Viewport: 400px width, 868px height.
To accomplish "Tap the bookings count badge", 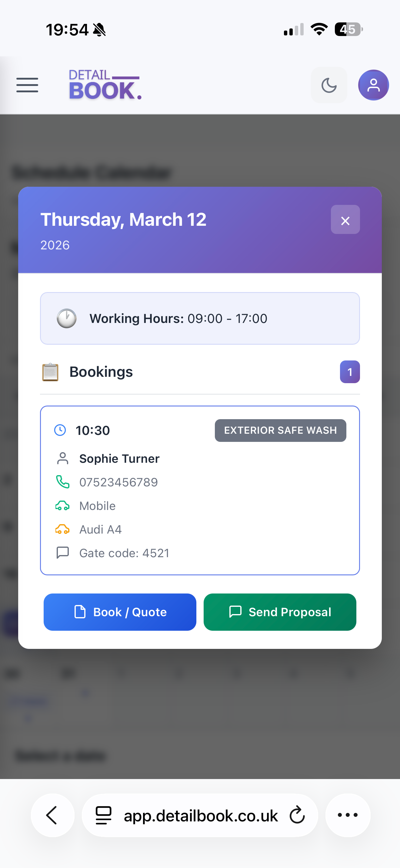I will (x=350, y=372).
